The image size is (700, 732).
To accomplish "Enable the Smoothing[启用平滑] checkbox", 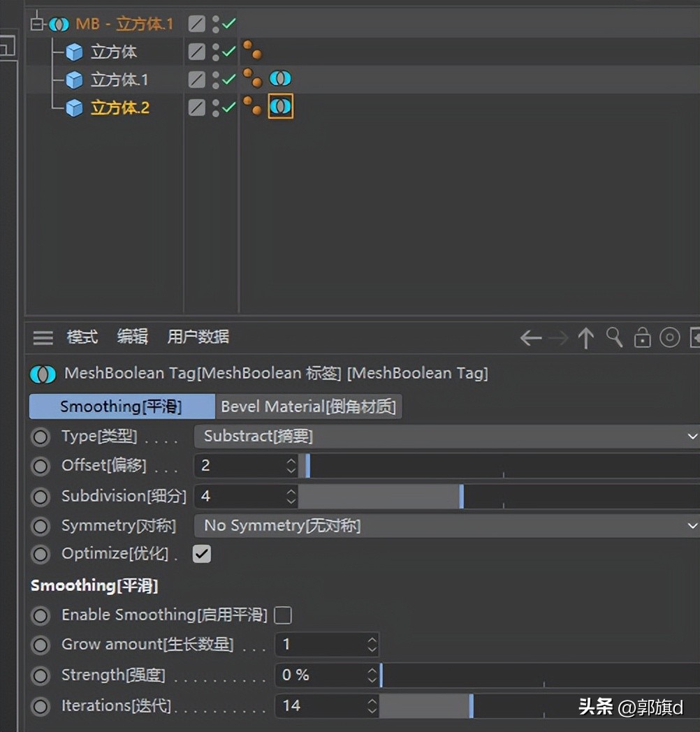I will pos(283,615).
